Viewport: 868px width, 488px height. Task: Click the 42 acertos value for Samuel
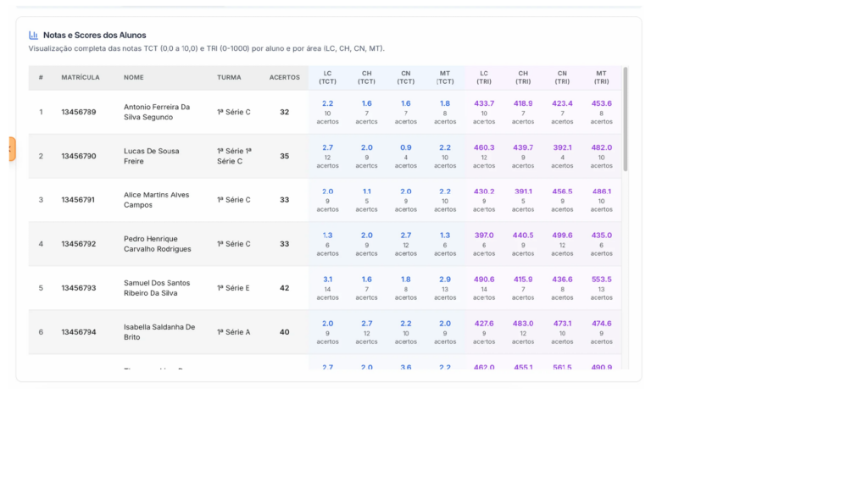(x=284, y=288)
